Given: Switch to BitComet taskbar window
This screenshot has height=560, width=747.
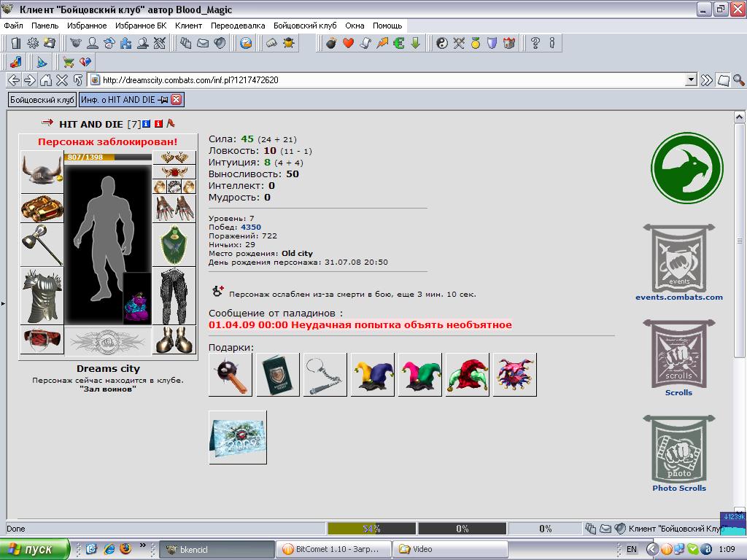Looking at the screenshot, I should (333, 549).
